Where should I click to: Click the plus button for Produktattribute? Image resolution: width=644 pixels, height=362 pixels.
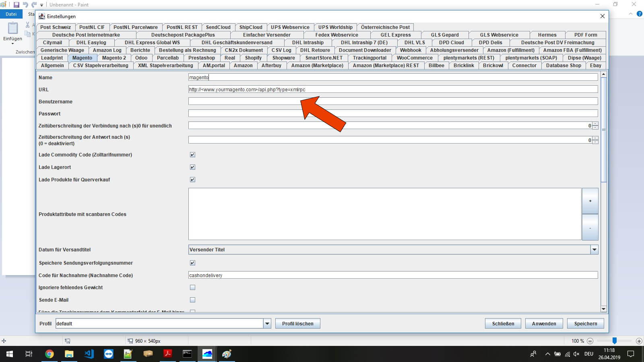pos(590,201)
